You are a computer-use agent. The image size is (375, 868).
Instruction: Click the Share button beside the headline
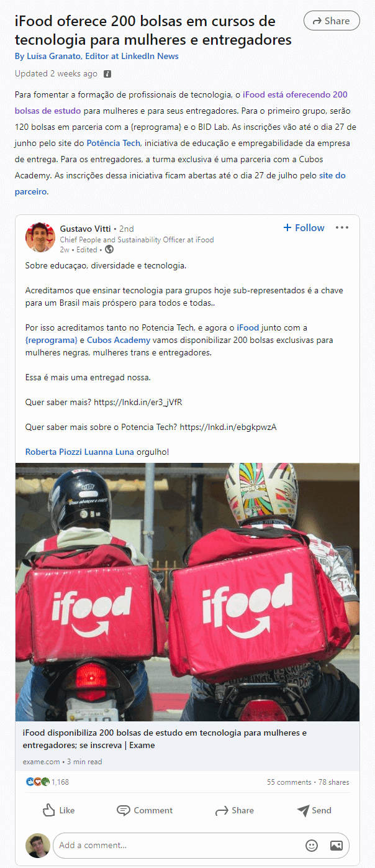[332, 21]
